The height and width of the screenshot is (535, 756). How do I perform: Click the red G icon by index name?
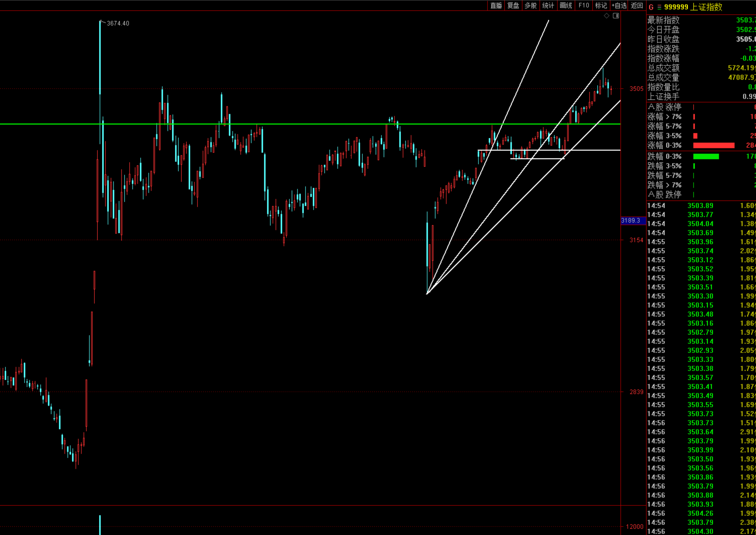651,7
